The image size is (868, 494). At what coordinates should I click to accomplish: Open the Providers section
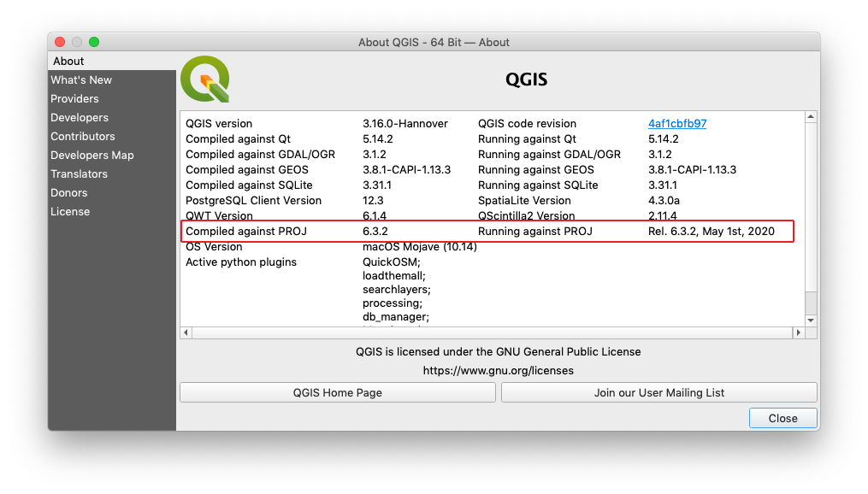click(74, 98)
